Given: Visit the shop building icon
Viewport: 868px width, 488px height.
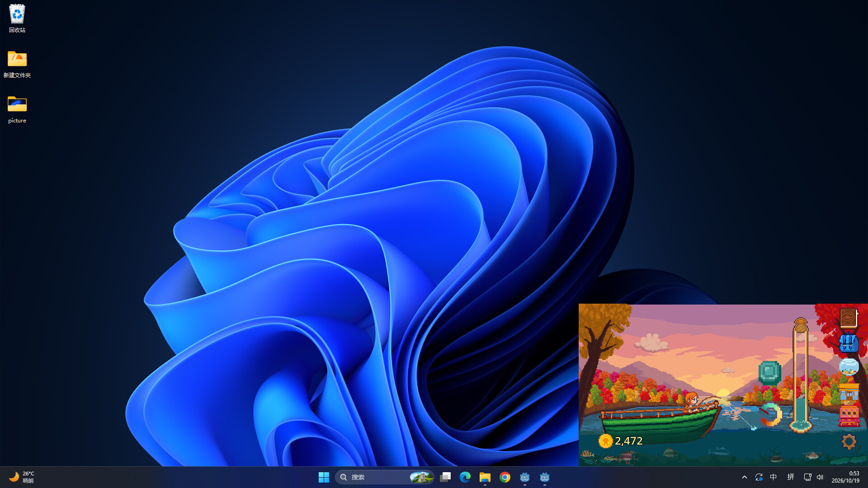Looking at the screenshot, I should point(849,391).
